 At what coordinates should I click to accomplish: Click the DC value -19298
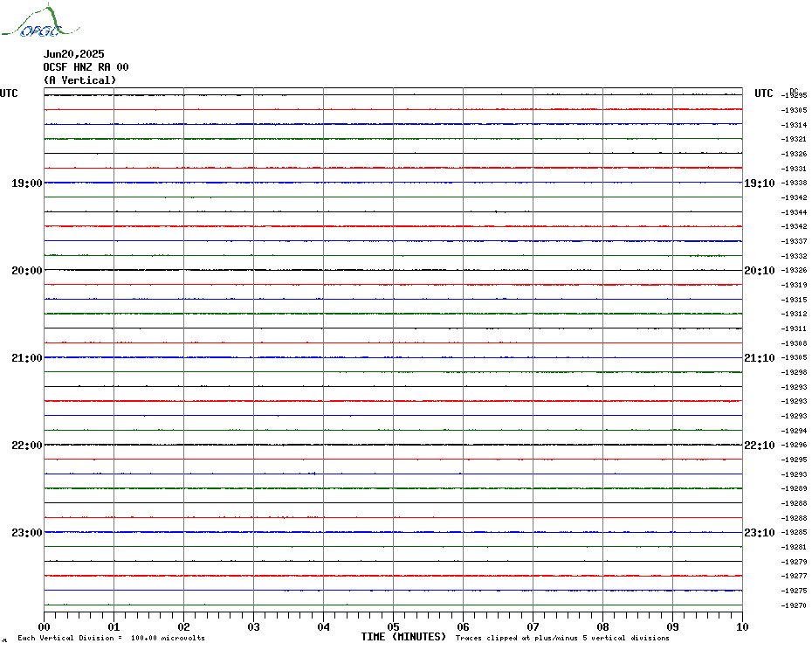coord(794,373)
